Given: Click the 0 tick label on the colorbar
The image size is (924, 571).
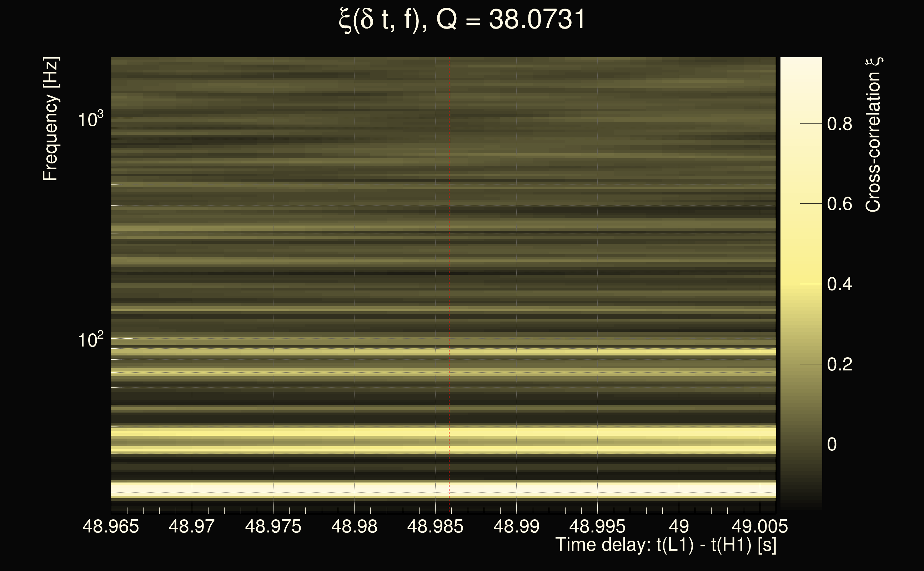Looking at the screenshot, I should point(832,445).
